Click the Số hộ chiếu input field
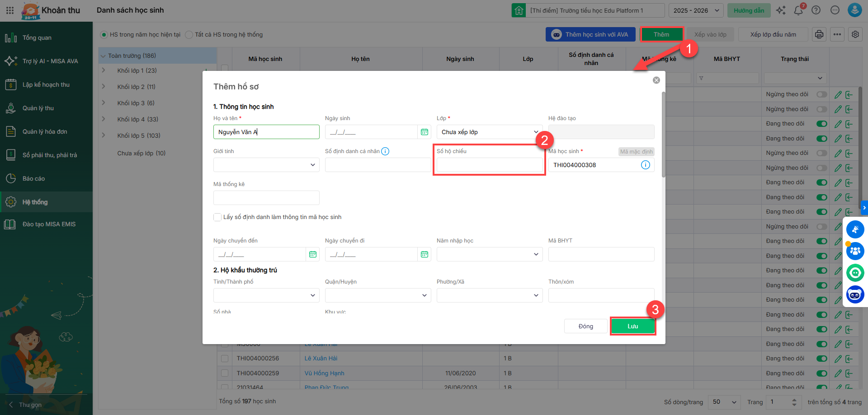 [489, 165]
